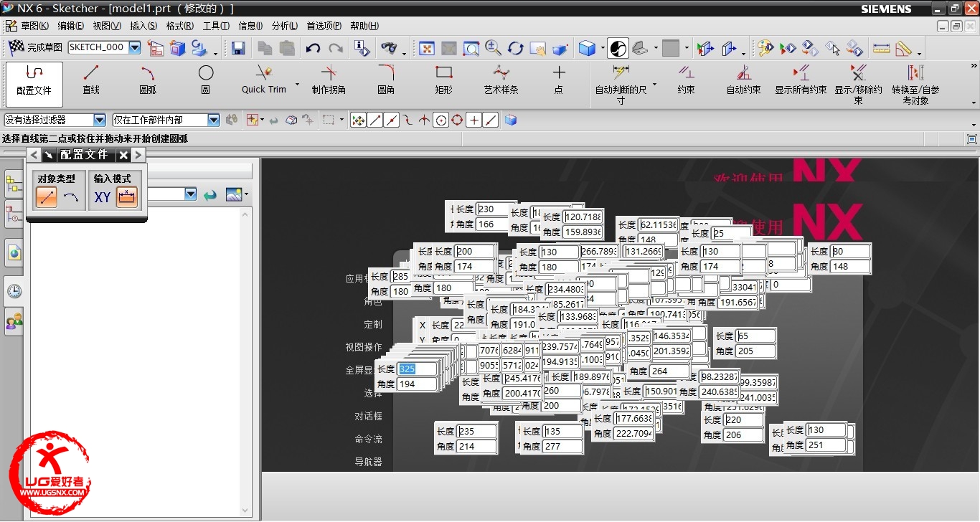Open the 编辑 edit menu
980x522 pixels.
(70, 26)
